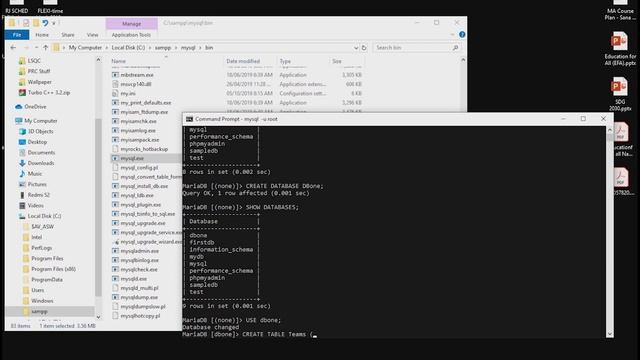
Task: Open the View ribbon tab
Action: point(93,35)
